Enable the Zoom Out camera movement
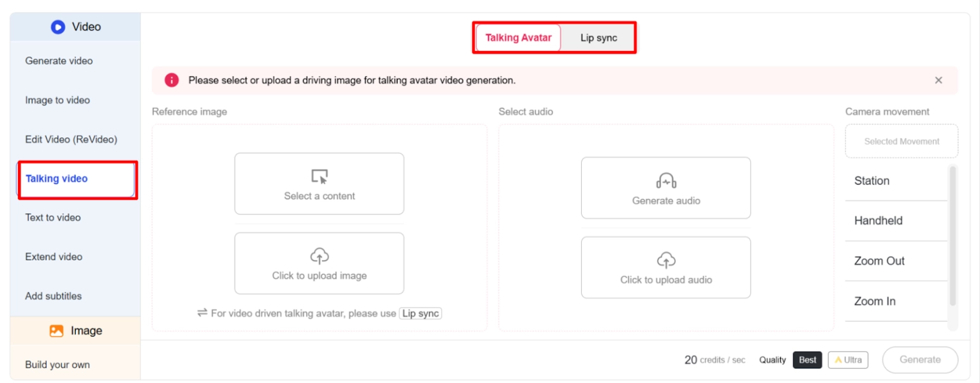 tap(879, 261)
